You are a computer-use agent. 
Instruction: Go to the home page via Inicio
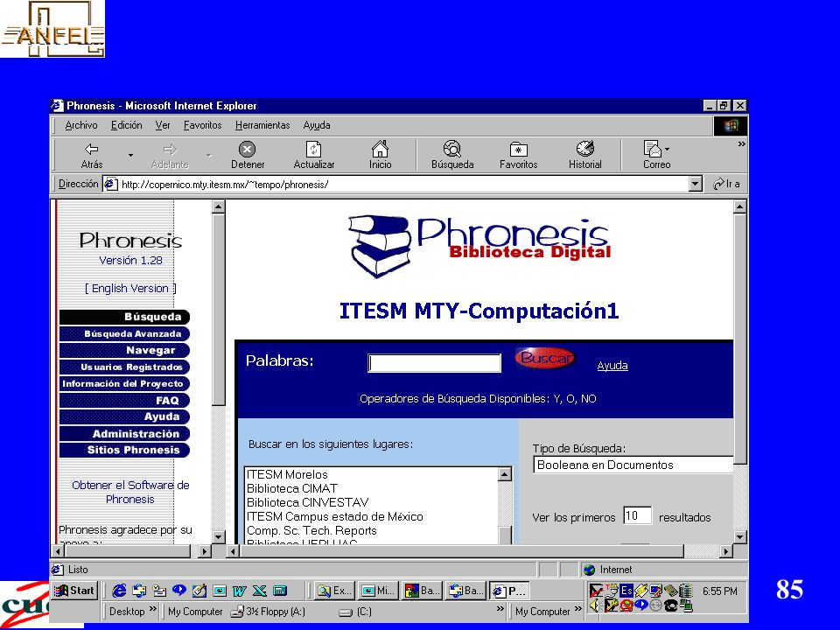click(380, 156)
